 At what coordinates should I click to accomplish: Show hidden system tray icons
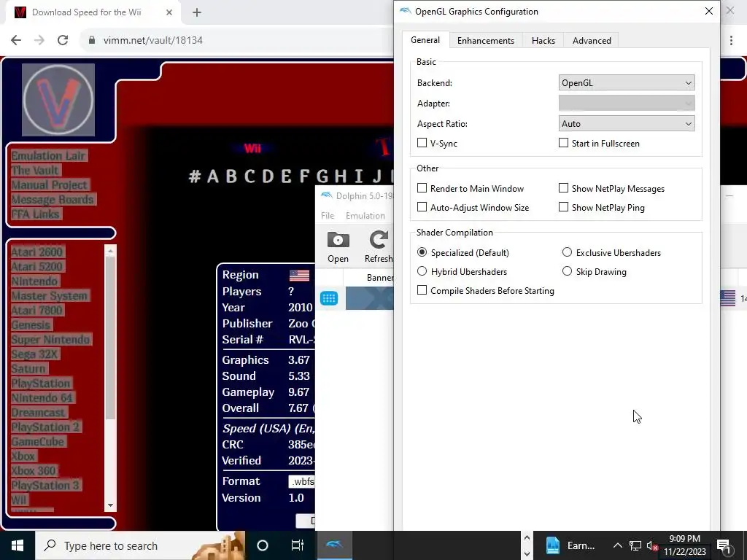(617, 545)
